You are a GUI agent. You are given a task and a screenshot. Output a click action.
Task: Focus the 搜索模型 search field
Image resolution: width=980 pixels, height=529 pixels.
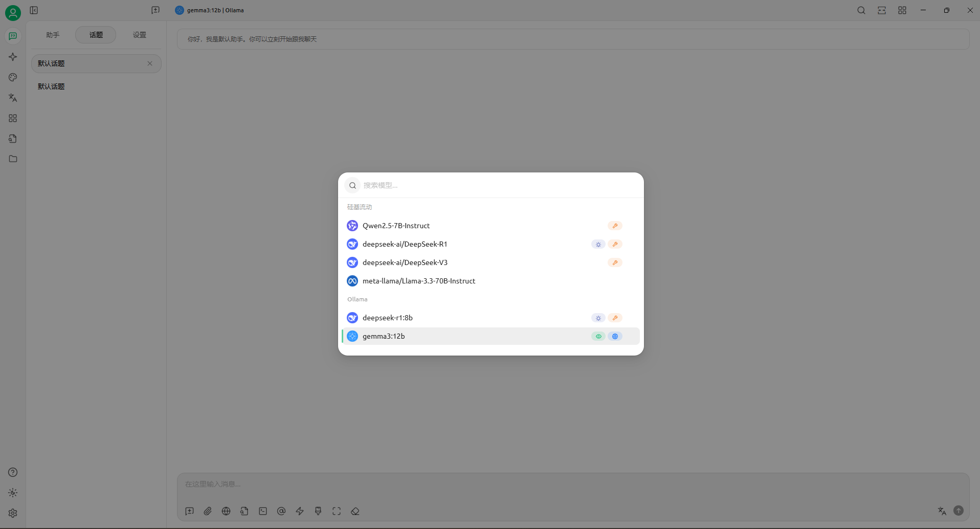tap(491, 185)
